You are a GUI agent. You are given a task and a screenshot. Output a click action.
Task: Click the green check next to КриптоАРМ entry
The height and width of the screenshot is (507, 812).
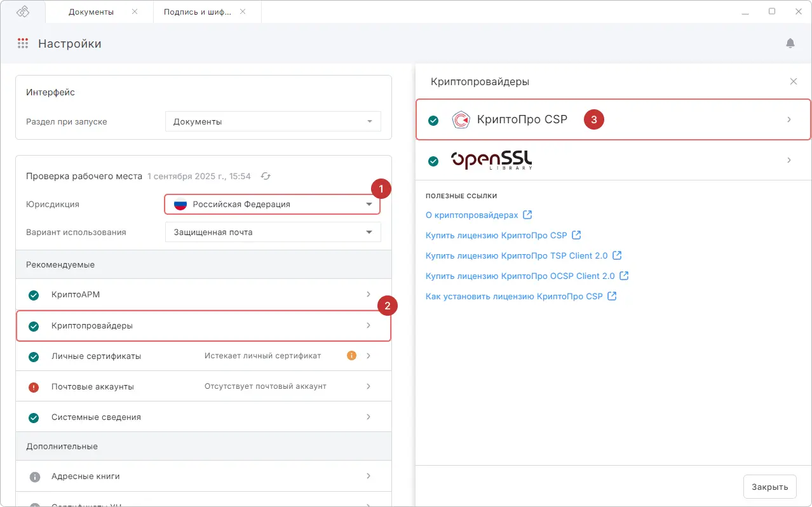(33, 295)
